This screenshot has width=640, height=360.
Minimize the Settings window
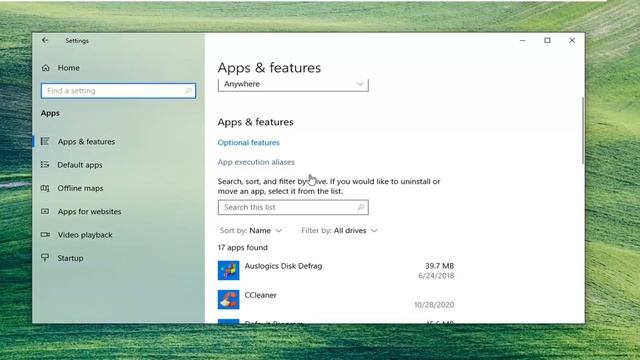click(x=522, y=40)
